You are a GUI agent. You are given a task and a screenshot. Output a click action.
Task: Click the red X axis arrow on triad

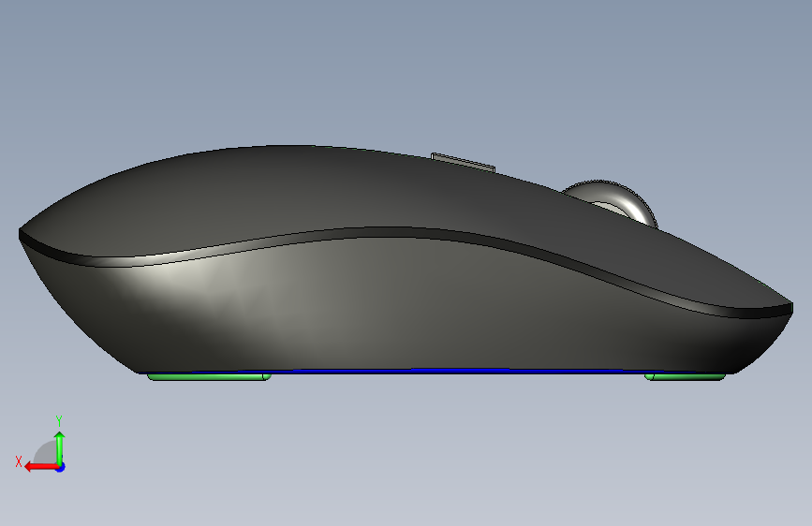(x=41, y=467)
